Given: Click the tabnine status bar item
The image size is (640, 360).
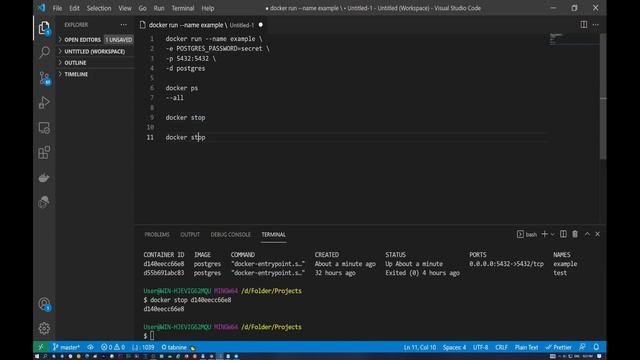Looking at the screenshot, I should click(174, 347).
